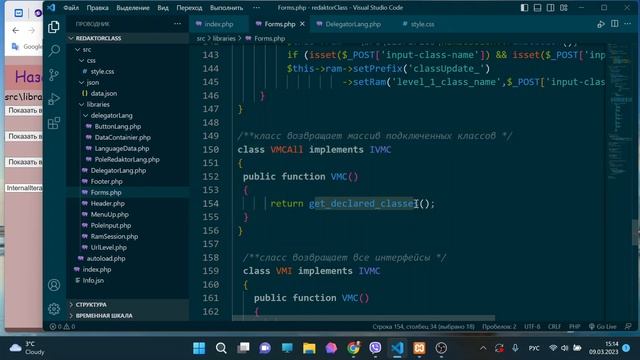Open PoleRedaktorLang.php in the explorer
Image resolution: width=640 pixels, height=360 pixels.
click(x=128, y=160)
